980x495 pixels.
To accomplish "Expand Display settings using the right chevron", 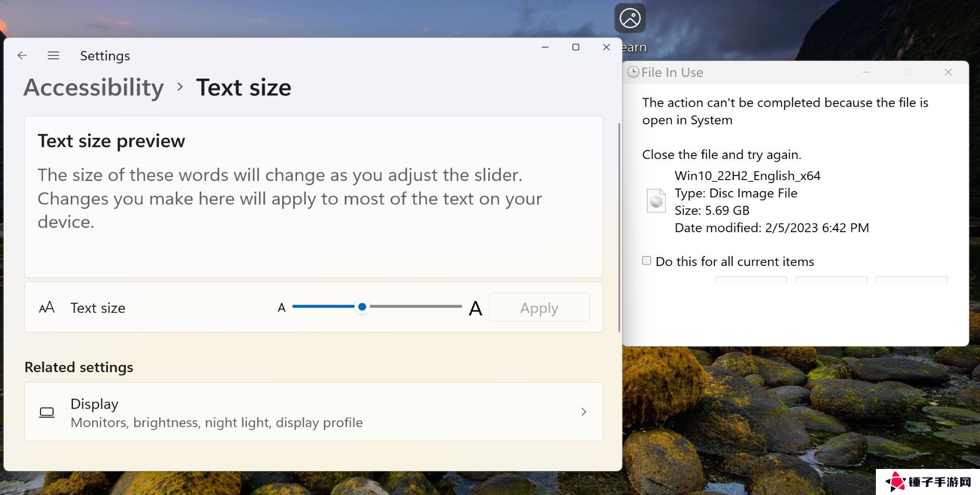I will 583,412.
